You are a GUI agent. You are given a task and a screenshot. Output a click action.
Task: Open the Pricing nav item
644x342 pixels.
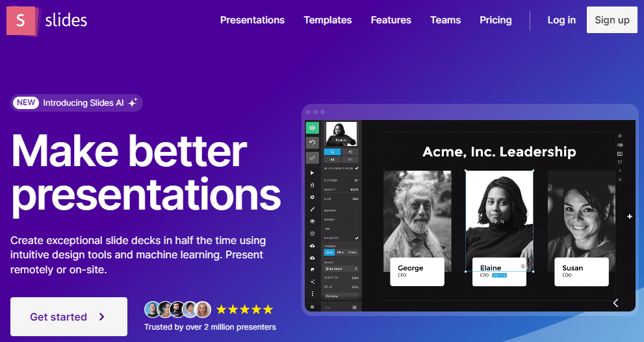(x=496, y=20)
